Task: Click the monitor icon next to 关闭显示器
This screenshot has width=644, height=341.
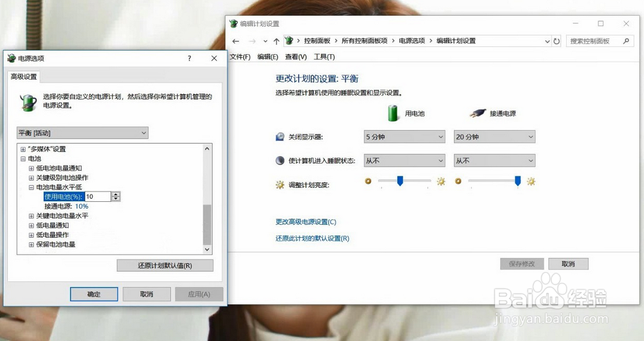Action: 279,137
